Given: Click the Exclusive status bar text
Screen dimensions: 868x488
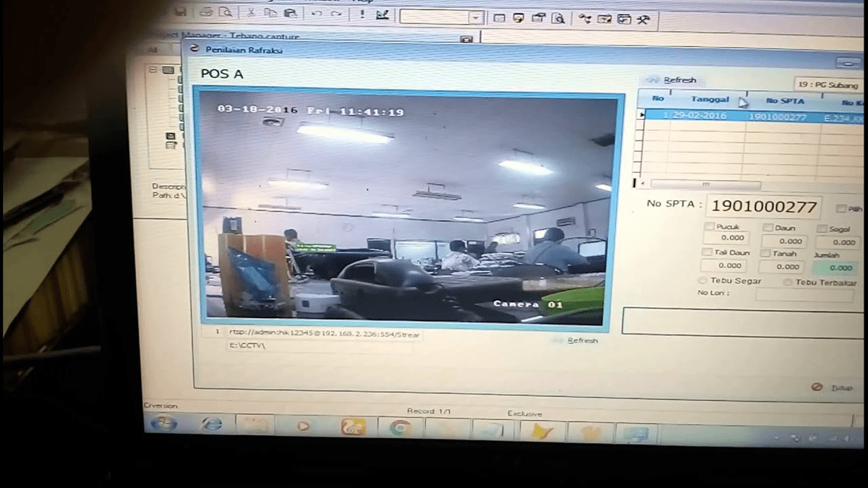Looking at the screenshot, I should pyautogui.click(x=524, y=414).
